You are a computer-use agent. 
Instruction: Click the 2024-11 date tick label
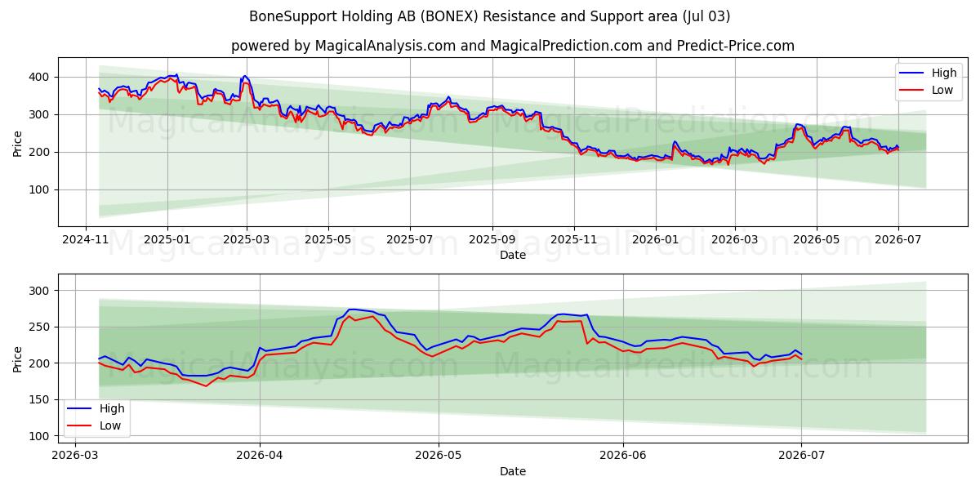87,241
